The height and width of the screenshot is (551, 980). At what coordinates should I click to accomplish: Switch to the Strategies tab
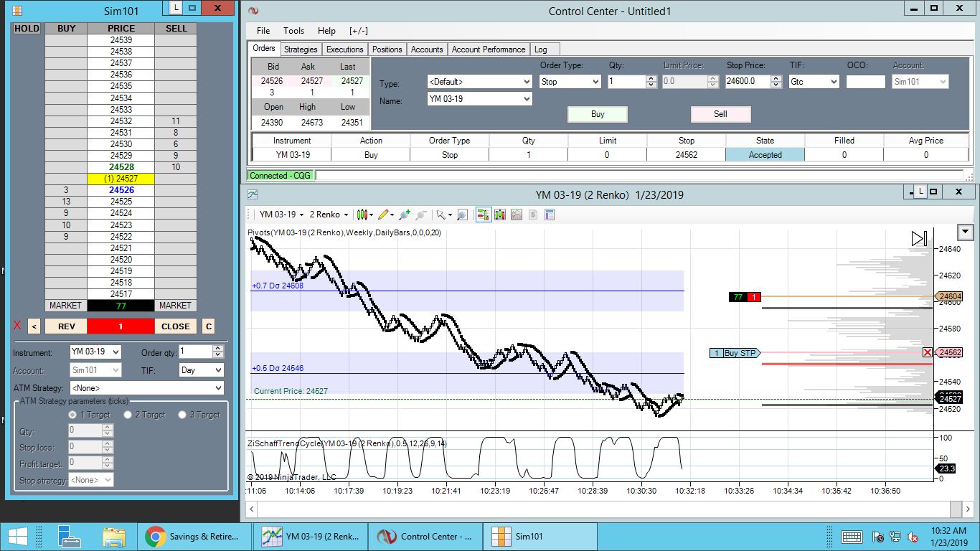(x=301, y=50)
